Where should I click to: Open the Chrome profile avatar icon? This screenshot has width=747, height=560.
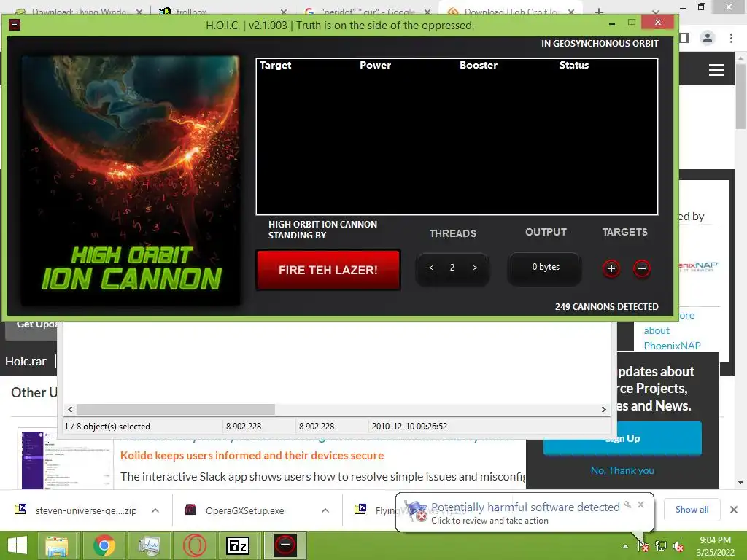708,38
